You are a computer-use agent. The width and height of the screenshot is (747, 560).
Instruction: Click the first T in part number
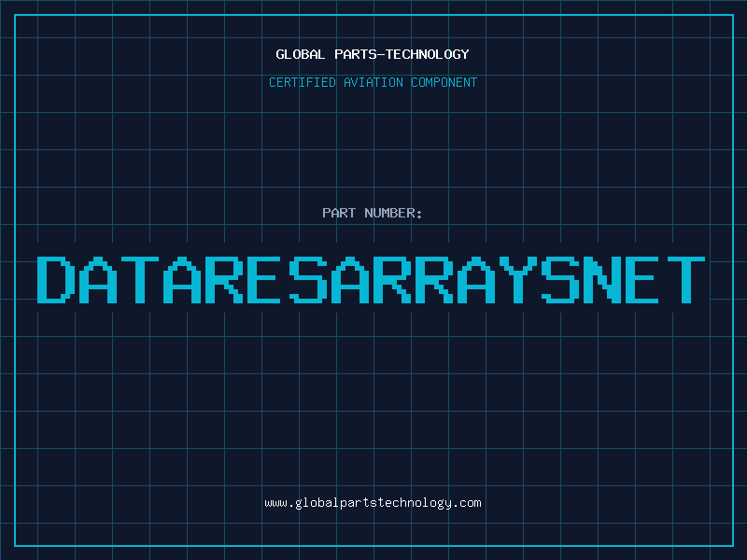(x=139, y=280)
